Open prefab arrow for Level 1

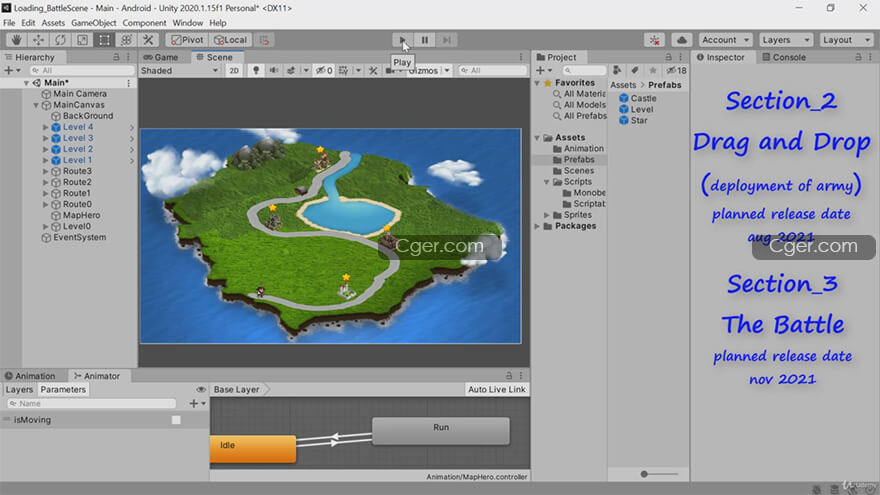pos(132,161)
